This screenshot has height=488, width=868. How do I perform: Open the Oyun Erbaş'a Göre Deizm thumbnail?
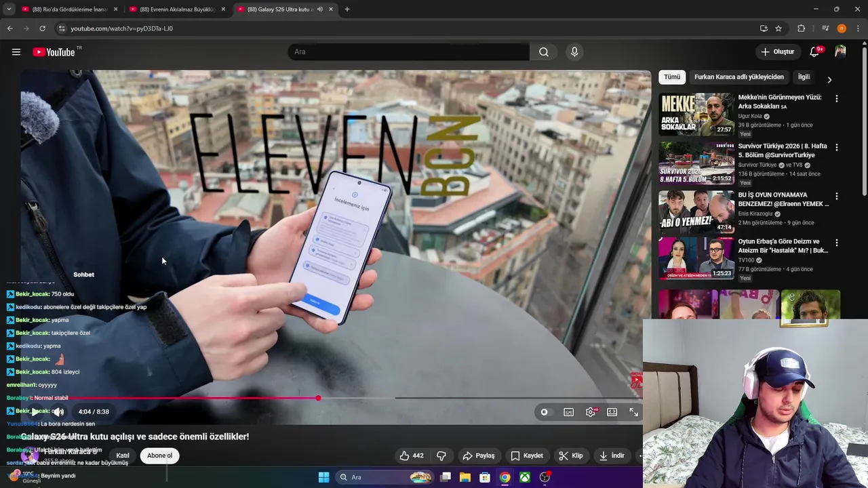click(x=696, y=258)
